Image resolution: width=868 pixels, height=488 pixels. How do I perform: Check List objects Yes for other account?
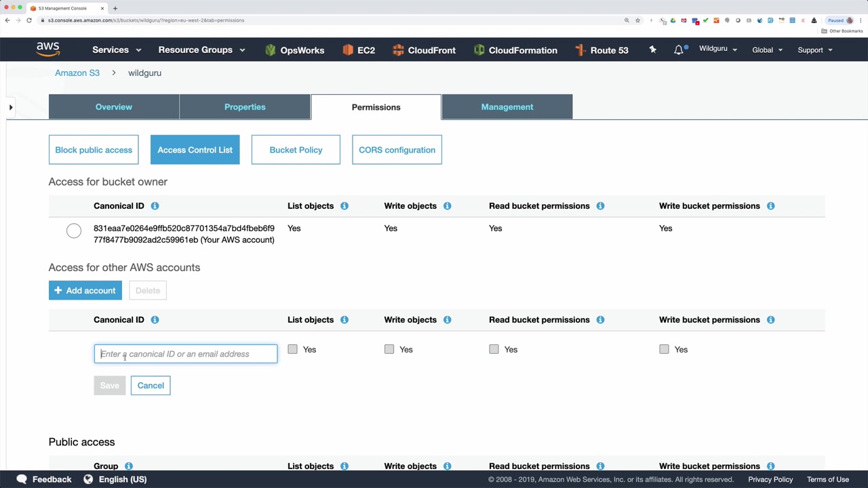292,349
